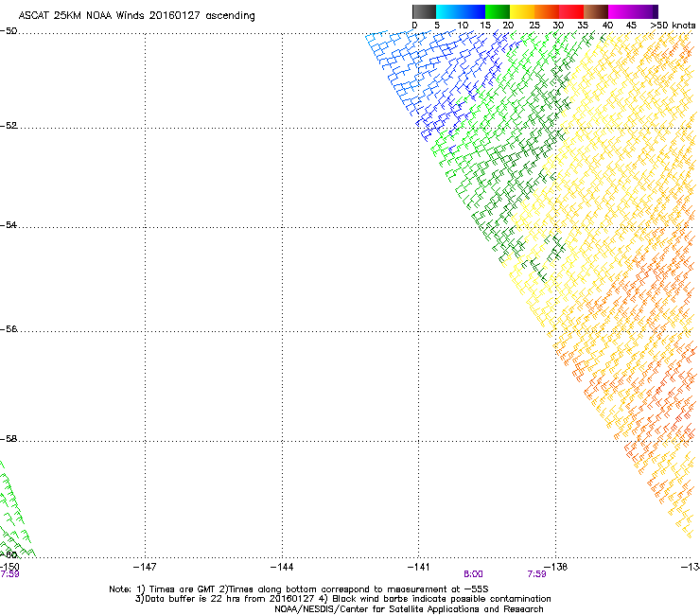
Task: Click the purple '8:00' time label
Action: click(x=473, y=574)
